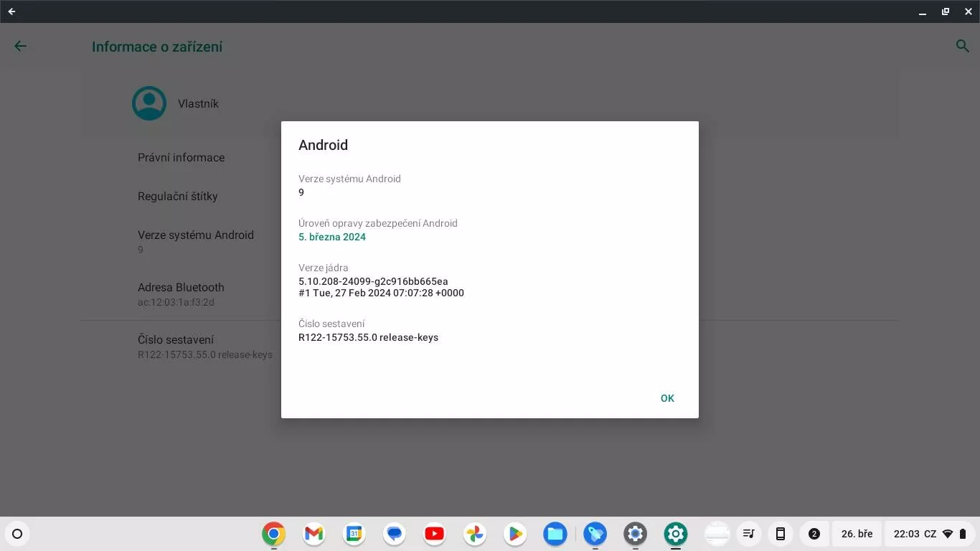The width and height of the screenshot is (980, 551).
Task: Minimize the settings window
Action: coord(923,11)
